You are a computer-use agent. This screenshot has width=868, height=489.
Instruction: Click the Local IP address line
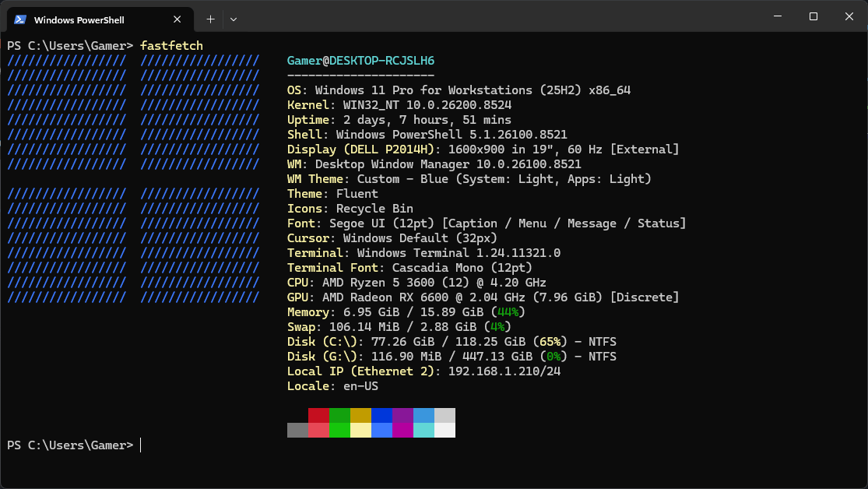coord(423,371)
